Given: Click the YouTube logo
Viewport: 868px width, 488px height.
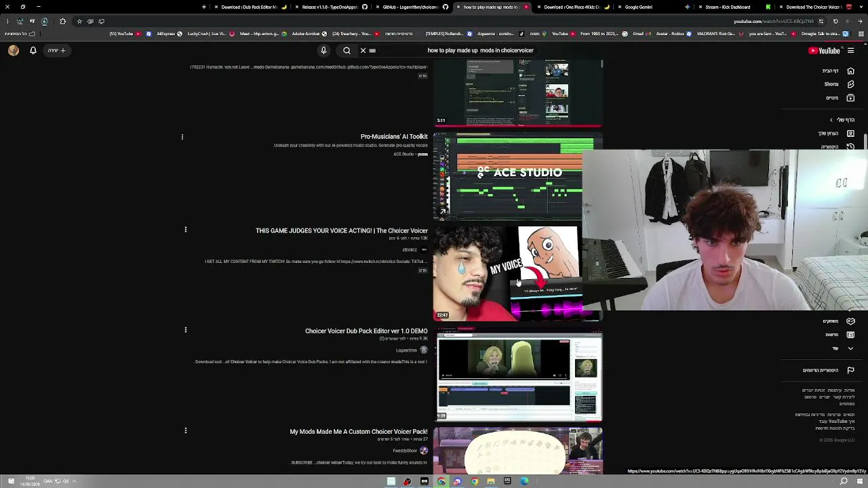Looking at the screenshot, I should coord(824,50).
